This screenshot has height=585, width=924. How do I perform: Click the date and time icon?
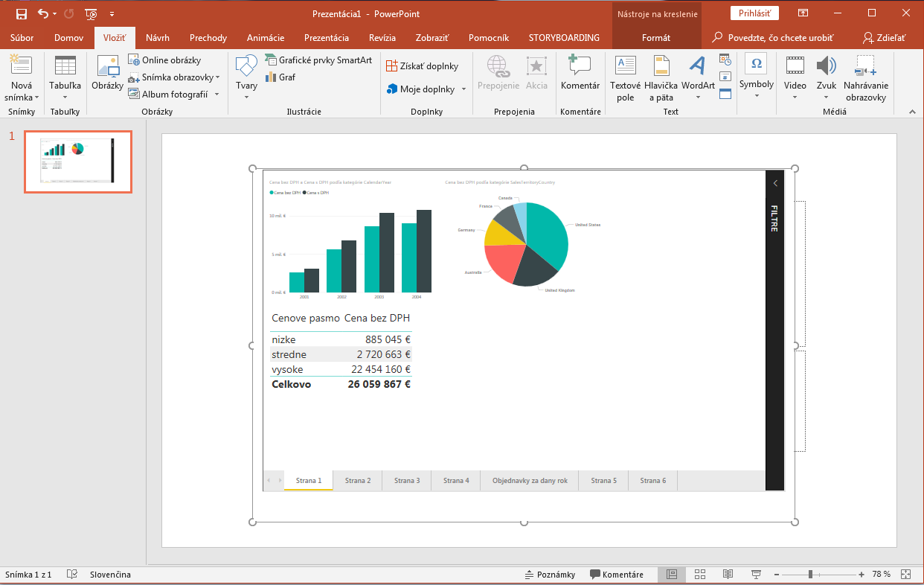pos(725,60)
